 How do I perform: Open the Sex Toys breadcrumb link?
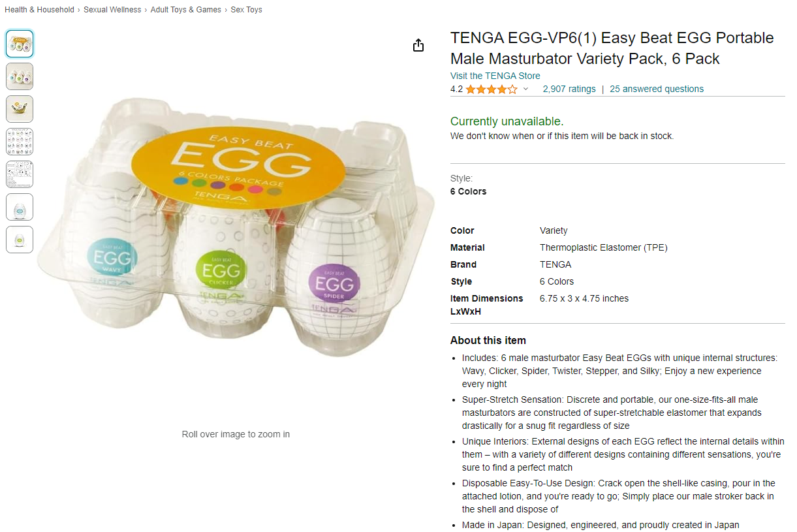point(247,10)
